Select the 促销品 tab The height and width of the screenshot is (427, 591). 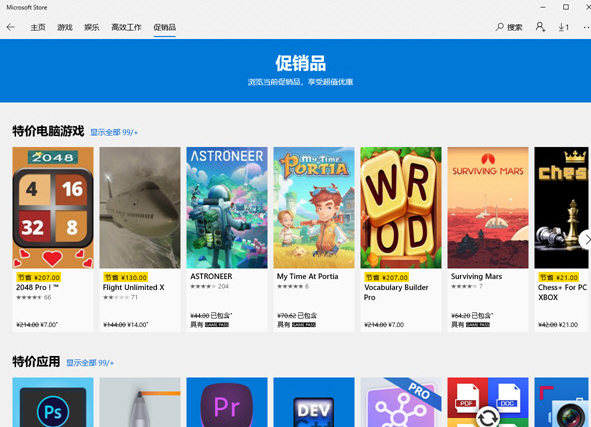point(164,27)
